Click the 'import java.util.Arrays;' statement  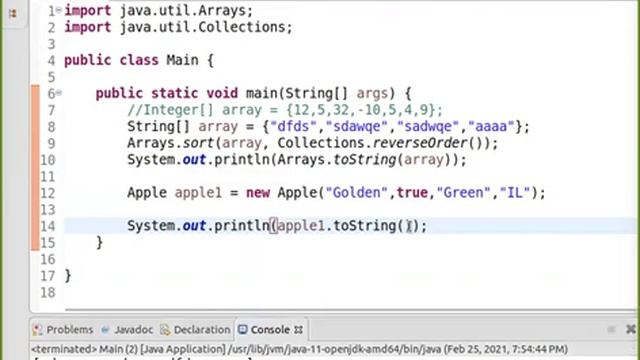click(159, 11)
